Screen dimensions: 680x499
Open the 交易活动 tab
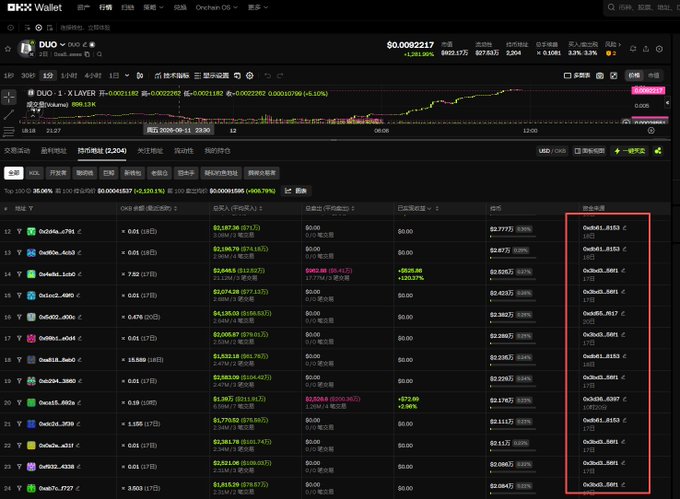coord(17,151)
